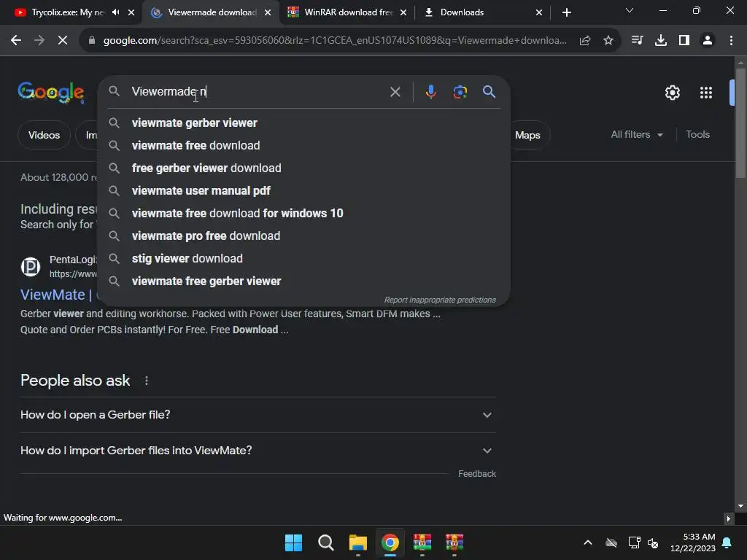Expand How do I open a Gerber file

(x=258, y=415)
